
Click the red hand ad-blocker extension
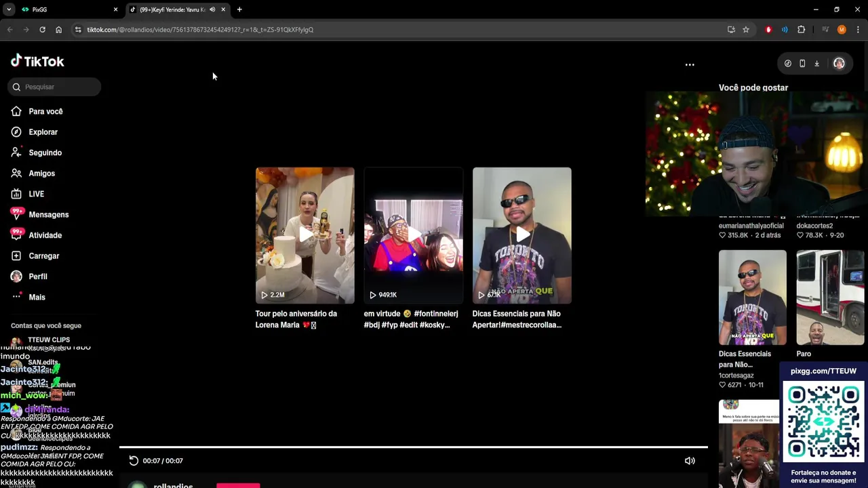tap(768, 30)
